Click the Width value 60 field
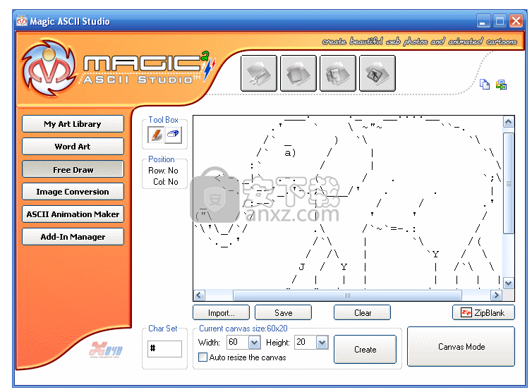This screenshot has width=532, height=392. click(238, 343)
